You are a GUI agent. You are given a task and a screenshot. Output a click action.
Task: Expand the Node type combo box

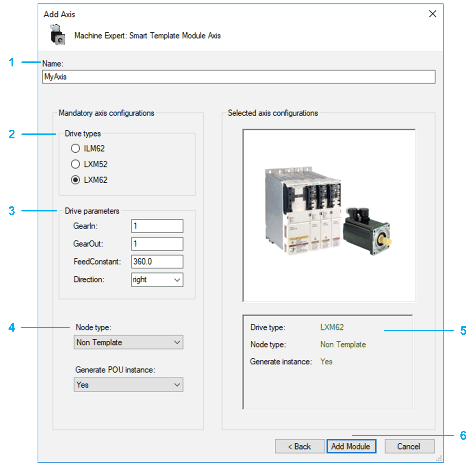point(128,342)
